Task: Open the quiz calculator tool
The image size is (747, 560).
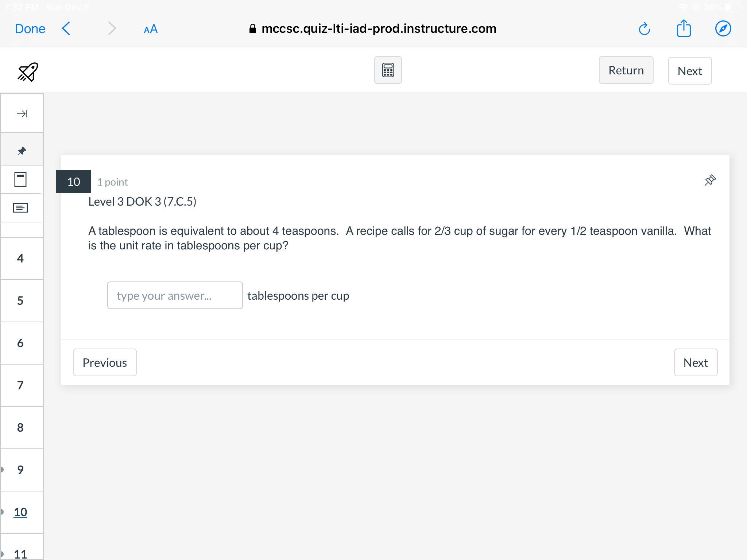Action: (388, 70)
